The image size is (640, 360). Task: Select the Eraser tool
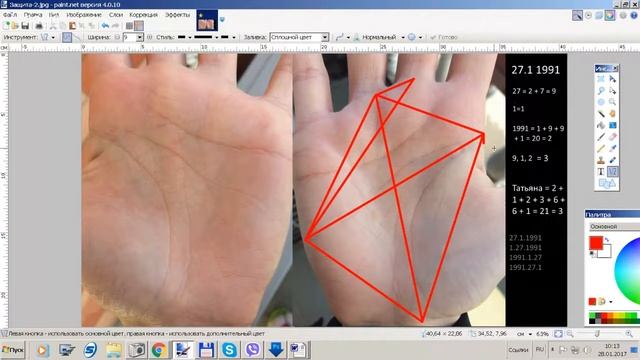[612, 137]
